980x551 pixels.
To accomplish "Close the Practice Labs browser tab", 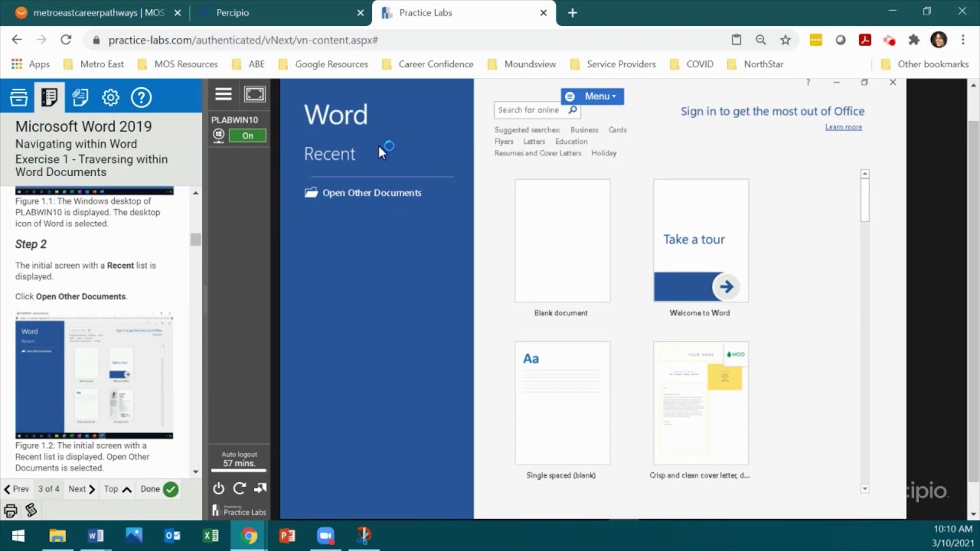I will tap(544, 12).
